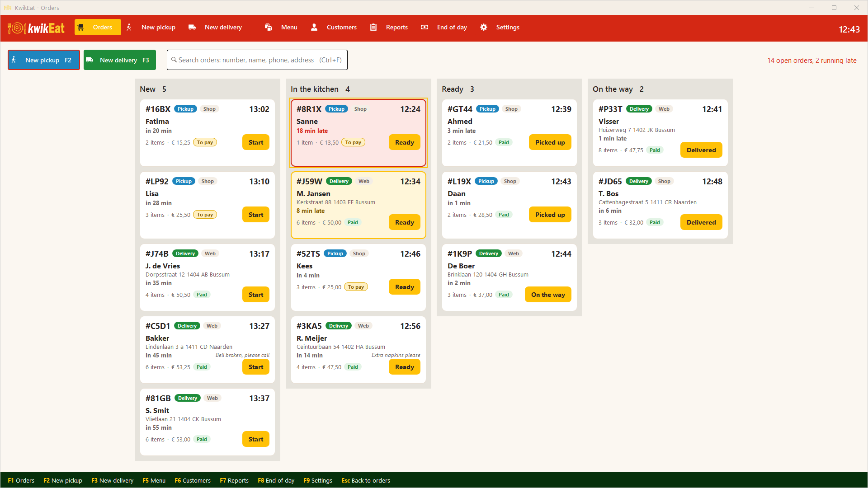Click To pay badge on Kees order
Viewport: 868px width, 488px height.
click(x=356, y=287)
